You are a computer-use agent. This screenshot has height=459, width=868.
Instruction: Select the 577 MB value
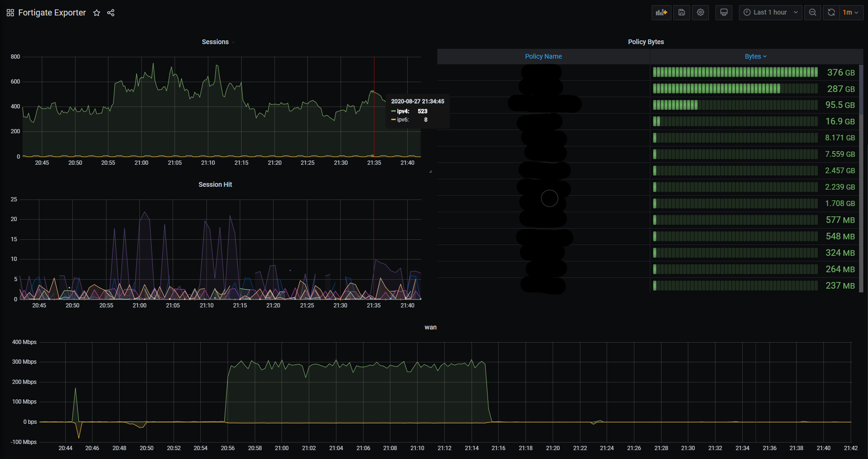point(840,220)
